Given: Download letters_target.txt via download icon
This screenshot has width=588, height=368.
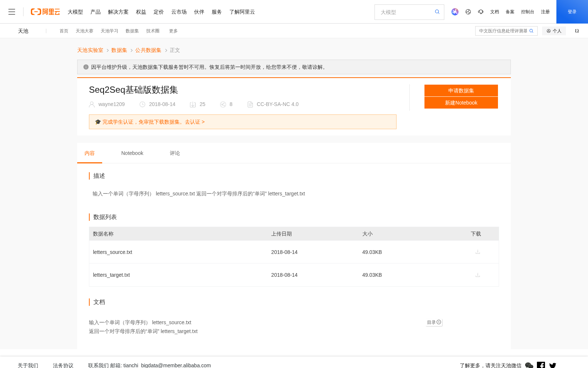Looking at the screenshot, I should (x=478, y=275).
